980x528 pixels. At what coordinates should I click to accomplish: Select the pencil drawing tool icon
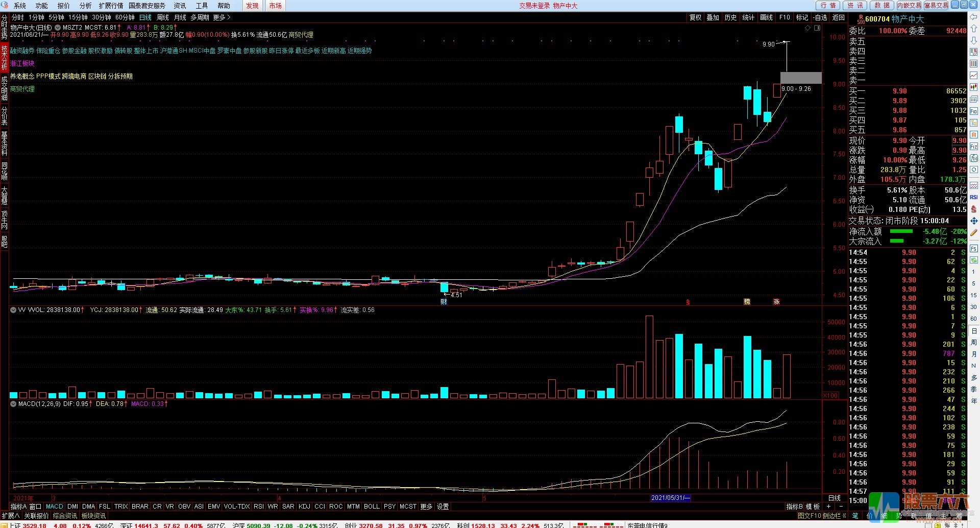pos(973,232)
